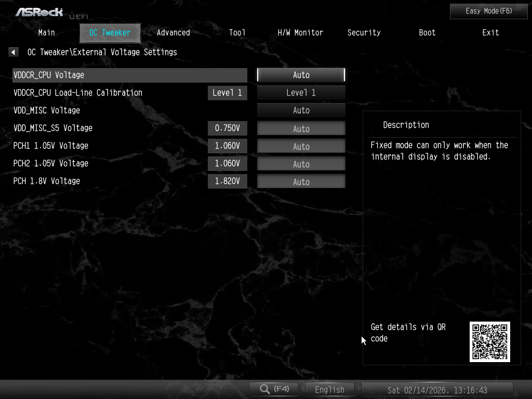Click the 0.750V current value
This screenshot has height=399, width=532.
coord(228,128)
